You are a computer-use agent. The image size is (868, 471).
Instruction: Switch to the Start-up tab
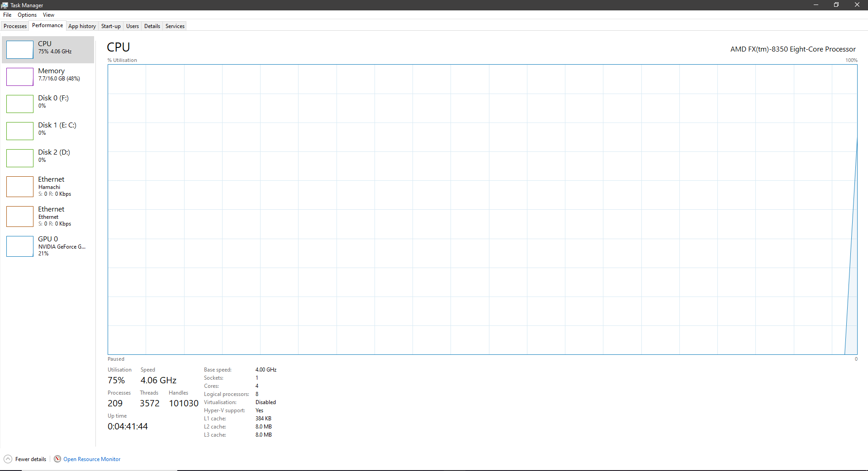[111, 26]
